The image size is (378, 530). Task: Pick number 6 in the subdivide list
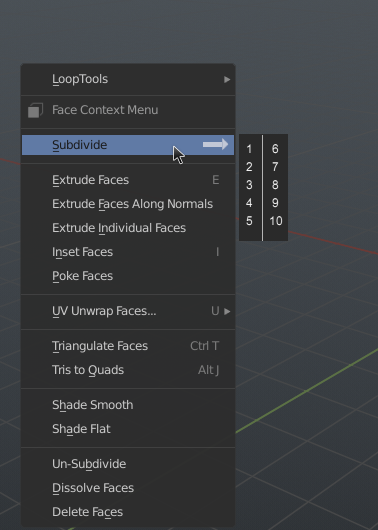pos(275,149)
